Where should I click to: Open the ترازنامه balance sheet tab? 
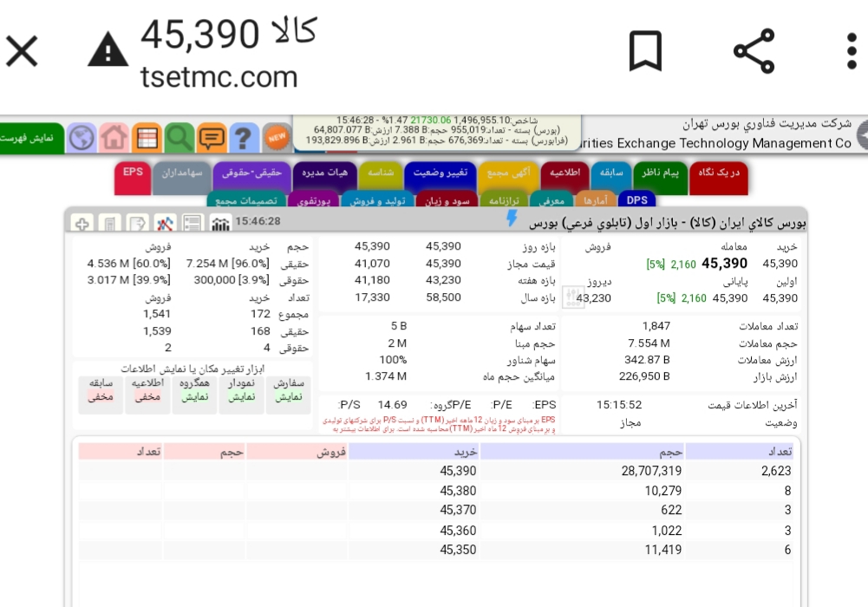(x=504, y=200)
